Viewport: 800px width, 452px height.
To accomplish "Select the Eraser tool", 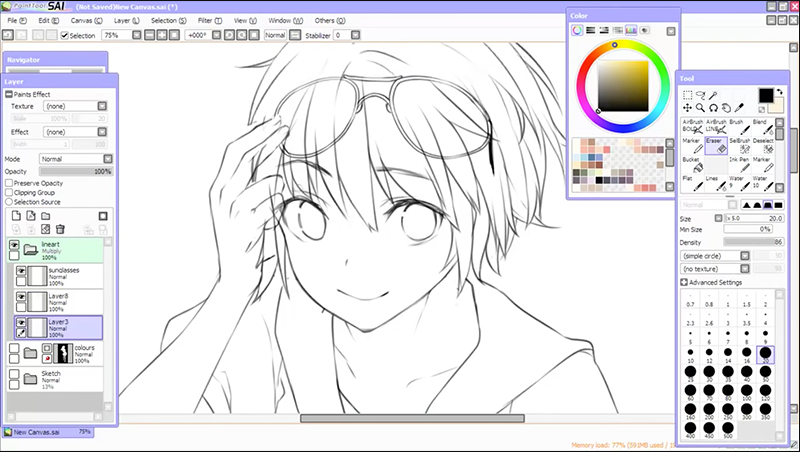I will (714, 146).
